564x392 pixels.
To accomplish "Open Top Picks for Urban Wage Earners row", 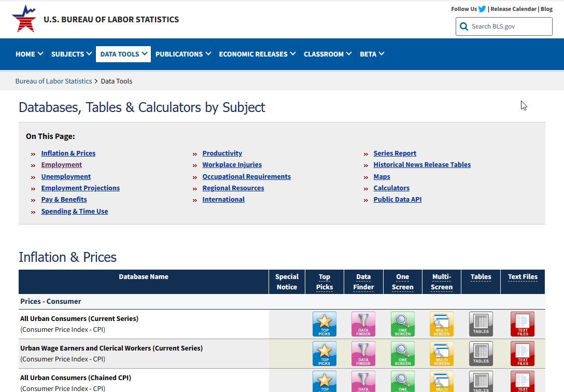I will (x=325, y=354).
